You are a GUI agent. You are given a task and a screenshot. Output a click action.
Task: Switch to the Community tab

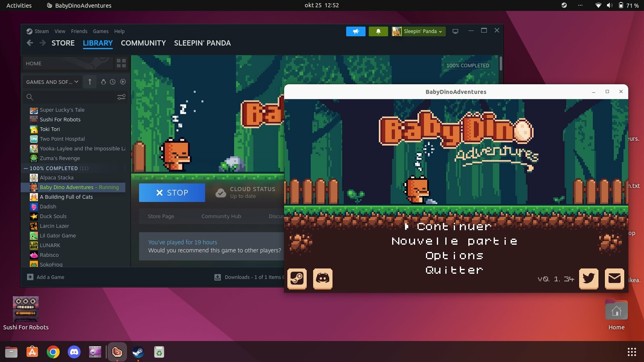pyautogui.click(x=143, y=43)
